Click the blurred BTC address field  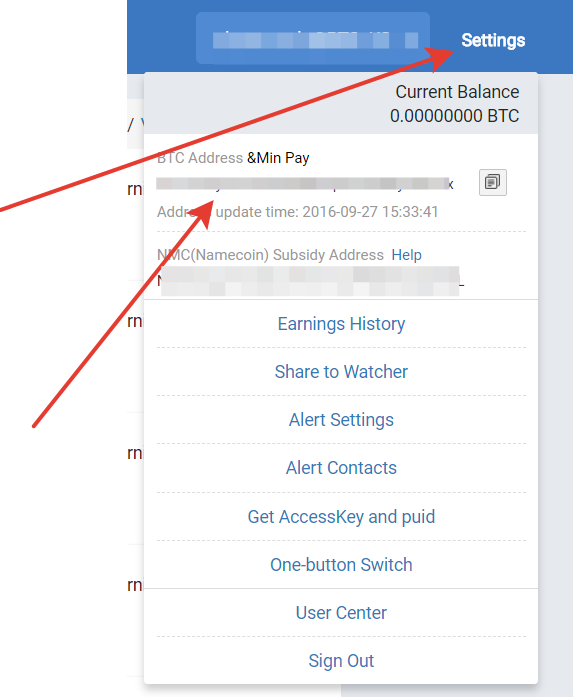click(x=305, y=184)
